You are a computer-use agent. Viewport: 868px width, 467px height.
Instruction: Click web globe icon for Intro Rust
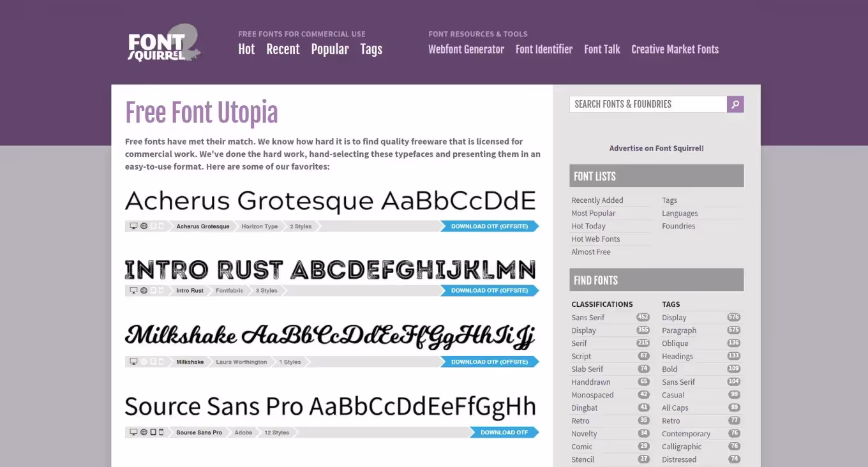click(144, 290)
